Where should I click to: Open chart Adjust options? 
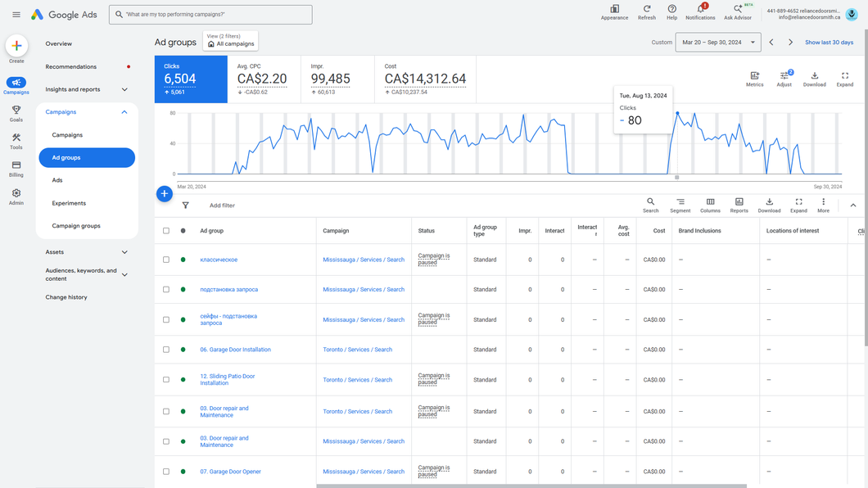(x=784, y=79)
